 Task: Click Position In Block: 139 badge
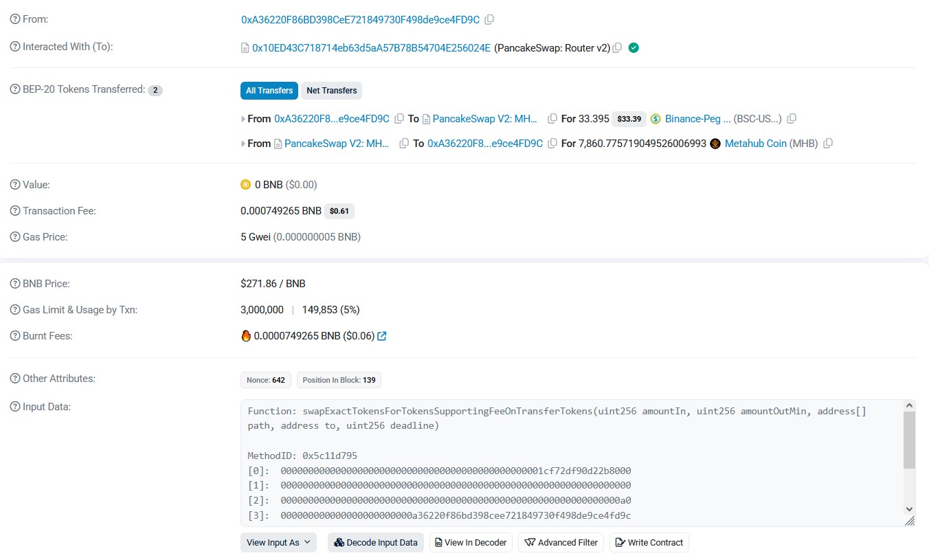click(339, 380)
